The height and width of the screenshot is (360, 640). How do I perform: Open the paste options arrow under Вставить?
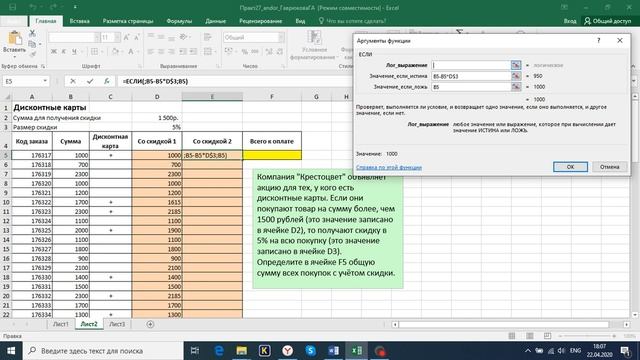coord(15,57)
